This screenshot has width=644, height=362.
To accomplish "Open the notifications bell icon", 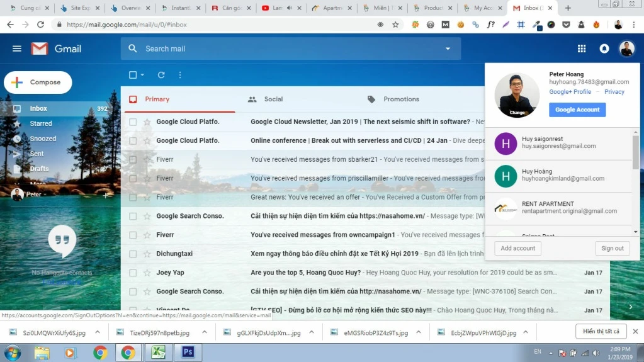I will pyautogui.click(x=604, y=48).
